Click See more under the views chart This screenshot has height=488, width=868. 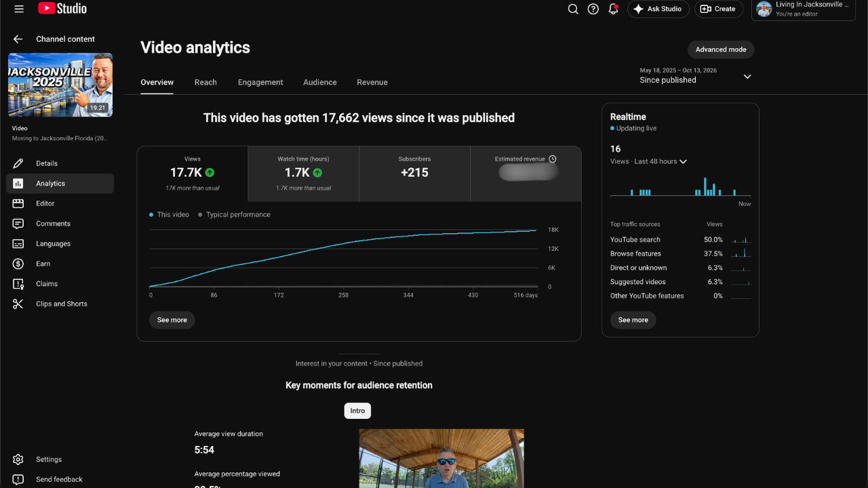172,320
